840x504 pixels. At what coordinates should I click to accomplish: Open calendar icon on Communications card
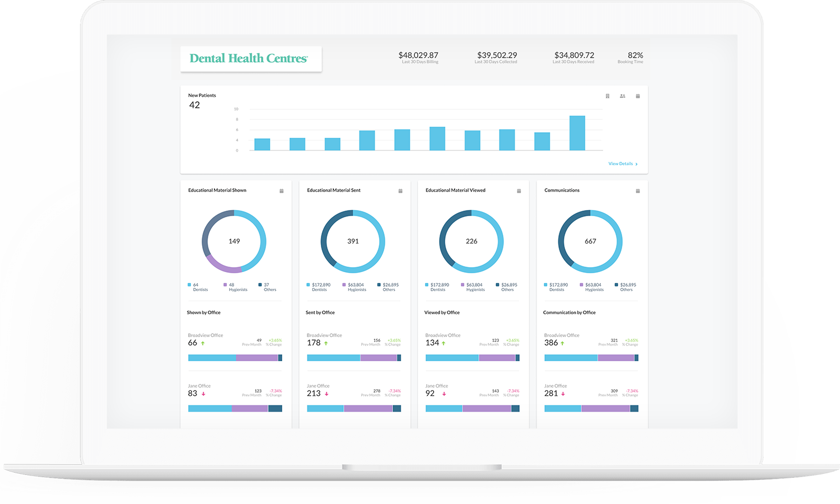coord(638,191)
